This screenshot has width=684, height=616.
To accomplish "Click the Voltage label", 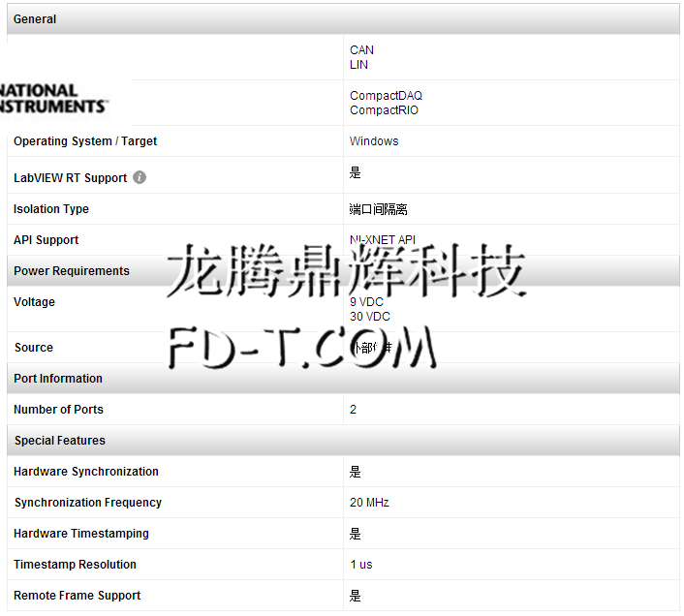I will click(x=34, y=301).
